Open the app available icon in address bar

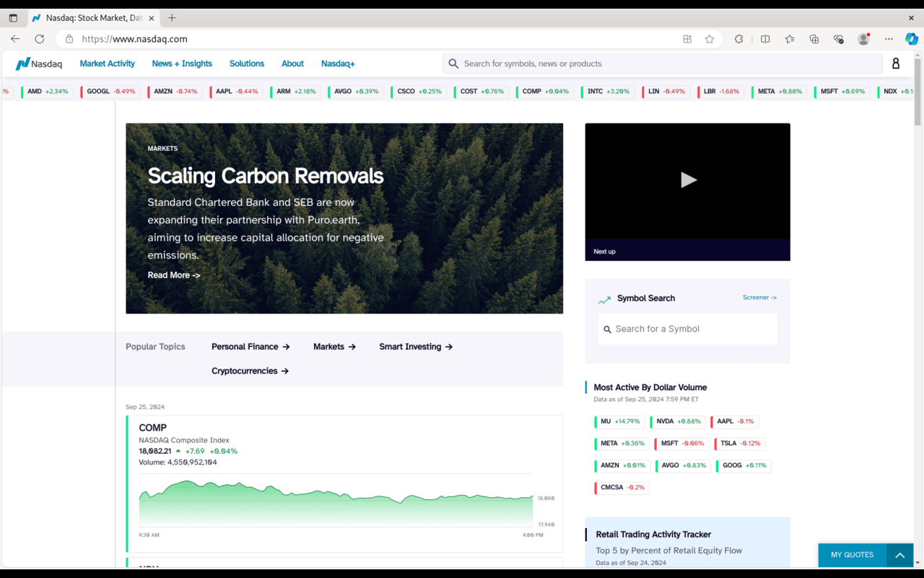pos(687,39)
